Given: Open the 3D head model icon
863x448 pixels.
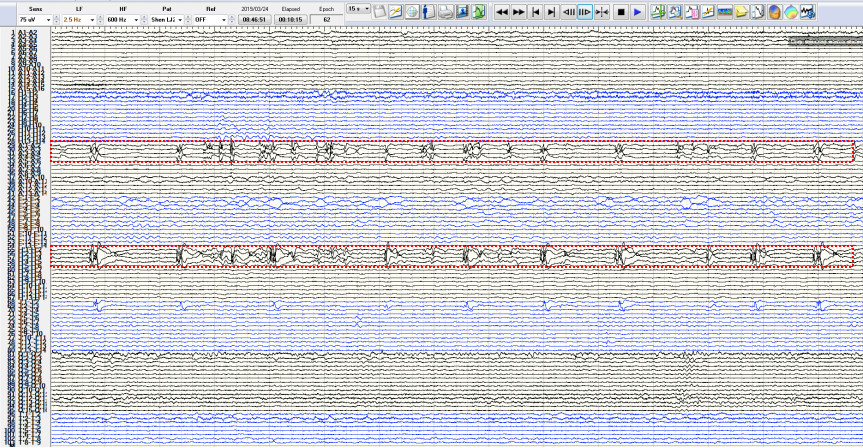Looking at the screenshot, I should [774, 11].
